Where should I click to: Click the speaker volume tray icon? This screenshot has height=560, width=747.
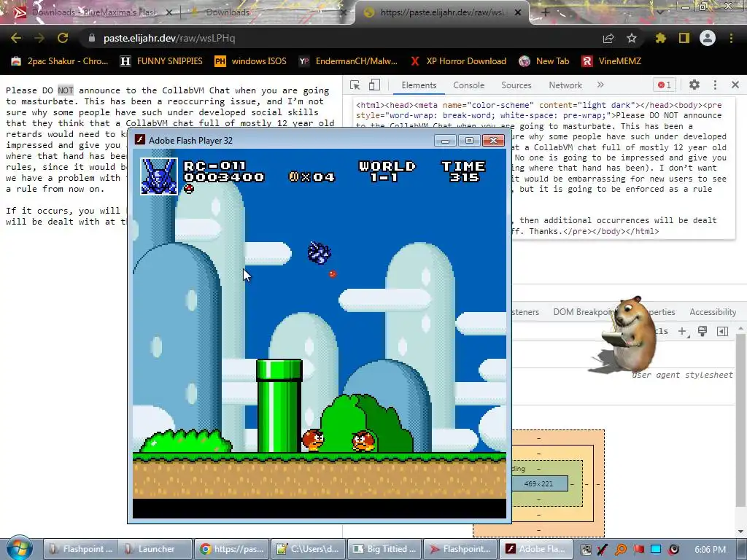673,550
